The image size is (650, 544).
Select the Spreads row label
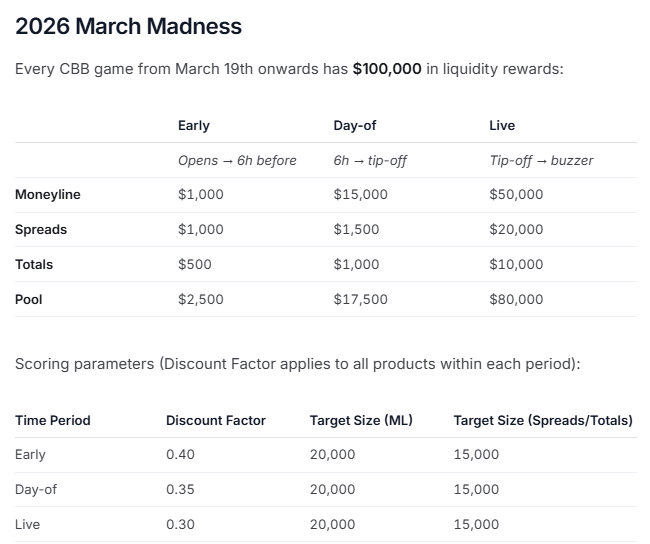(x=41, y=230)
